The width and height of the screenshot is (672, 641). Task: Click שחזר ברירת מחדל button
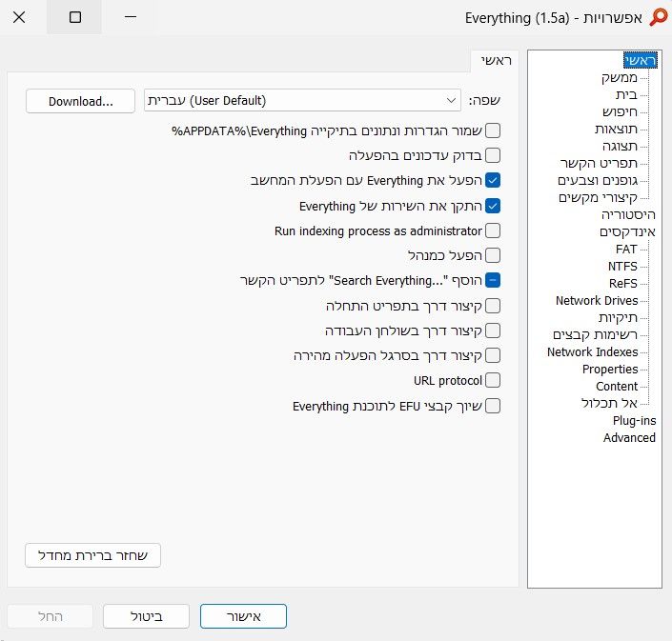click(93, 555)
